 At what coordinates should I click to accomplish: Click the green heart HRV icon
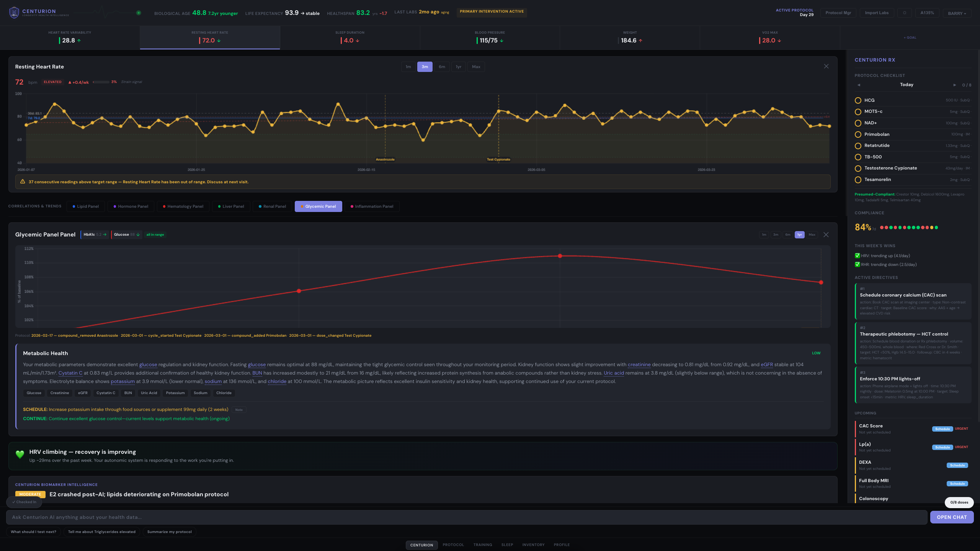coord(20,455)
